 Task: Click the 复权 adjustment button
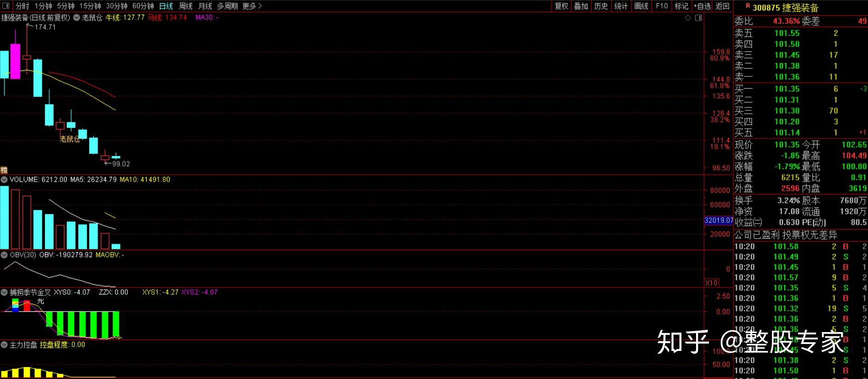point(561,6)
